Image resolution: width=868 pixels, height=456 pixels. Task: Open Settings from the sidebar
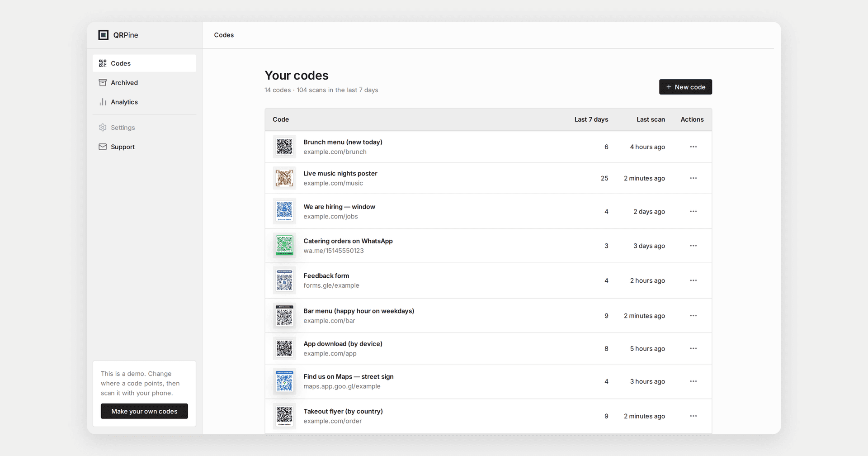(x=144, y=128)
